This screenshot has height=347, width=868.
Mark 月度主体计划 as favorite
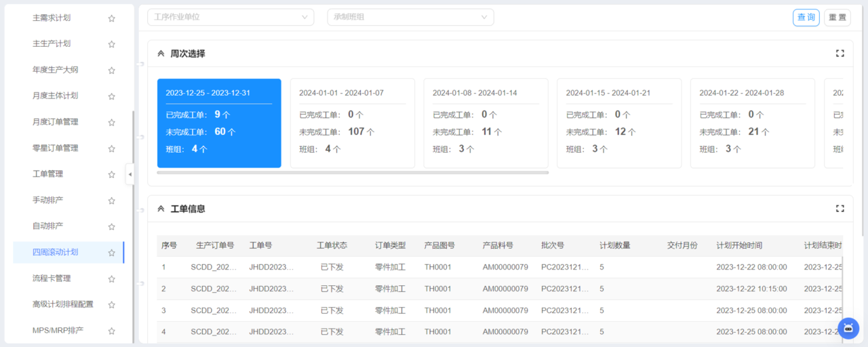pos(112,96)
